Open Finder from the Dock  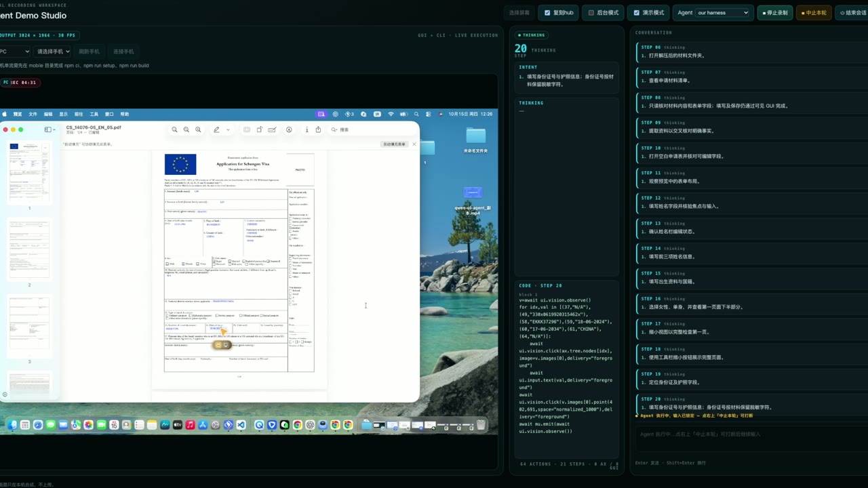coord(12,425)
